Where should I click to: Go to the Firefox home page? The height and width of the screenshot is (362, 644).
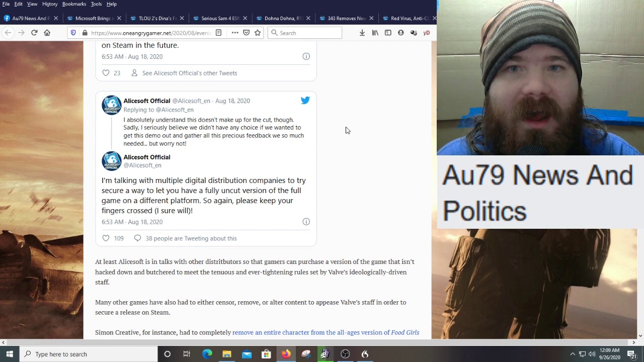[47, 33]
